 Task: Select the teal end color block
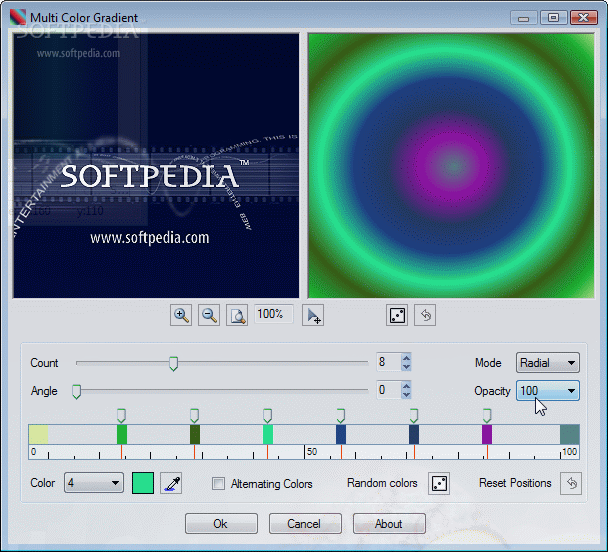click(x=570, y=434)
